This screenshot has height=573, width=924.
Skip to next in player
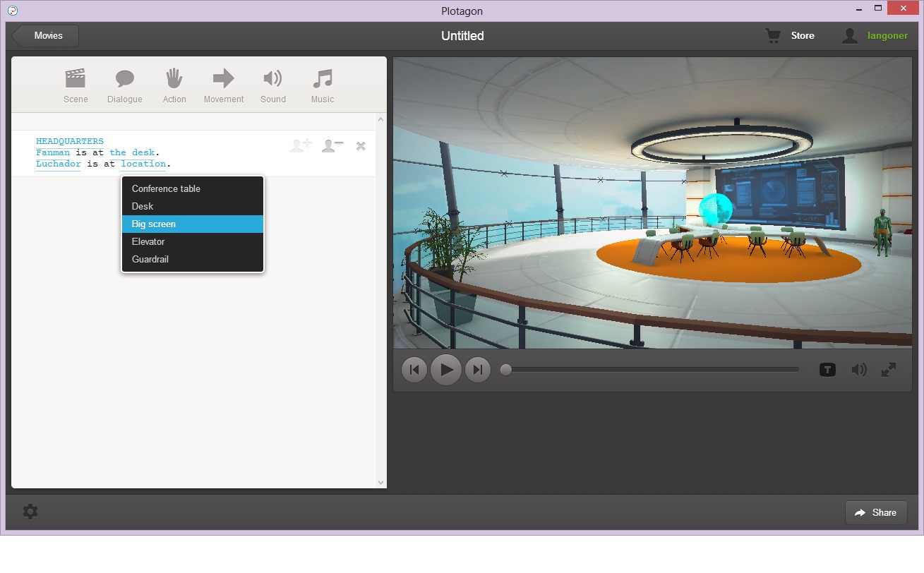[x=478, y=369]
